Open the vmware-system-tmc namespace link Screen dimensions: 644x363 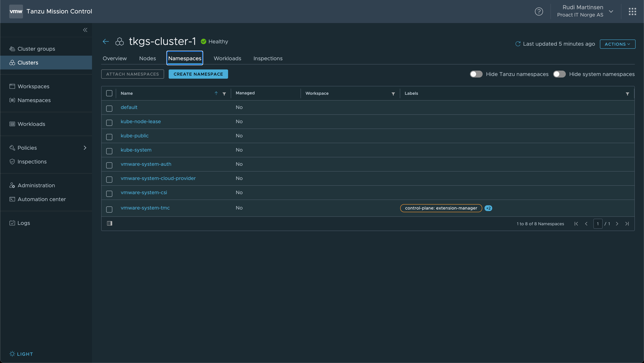pyautogui.click(x=145, y=208)
